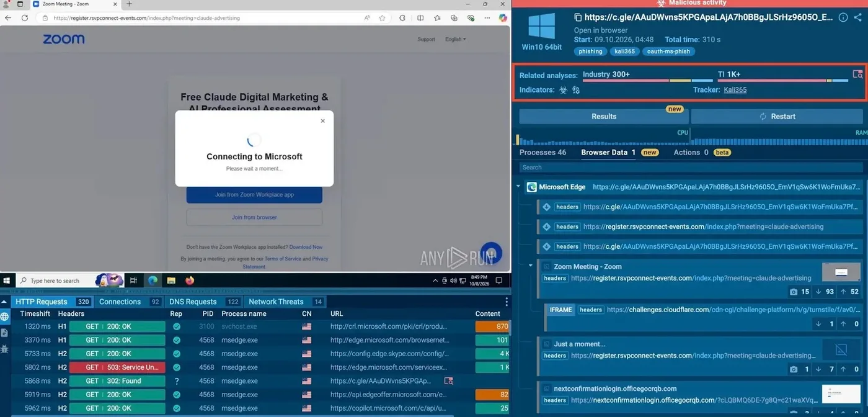Click the Results button
This screenshot has width=868, height=417.
pyautogui.click(x=603, y=116)
